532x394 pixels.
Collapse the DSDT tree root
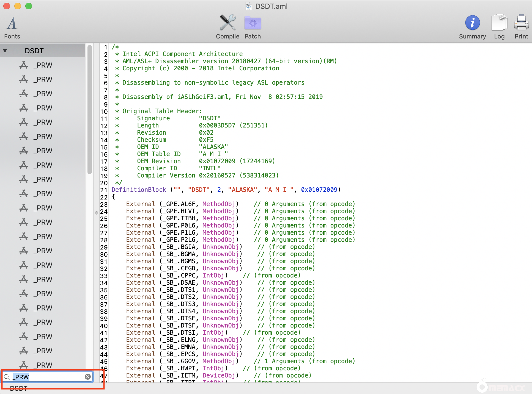click(5, 51)
